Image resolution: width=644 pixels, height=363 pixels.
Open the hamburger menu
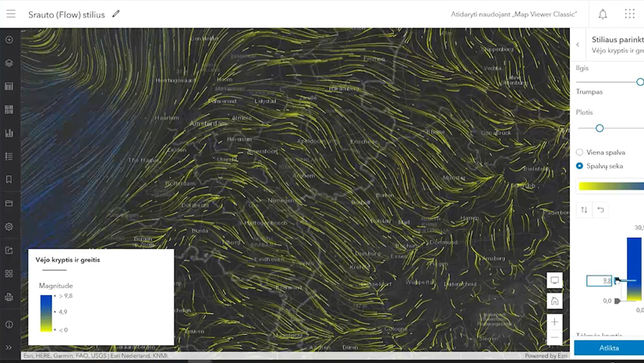click(x=11, y=14)
